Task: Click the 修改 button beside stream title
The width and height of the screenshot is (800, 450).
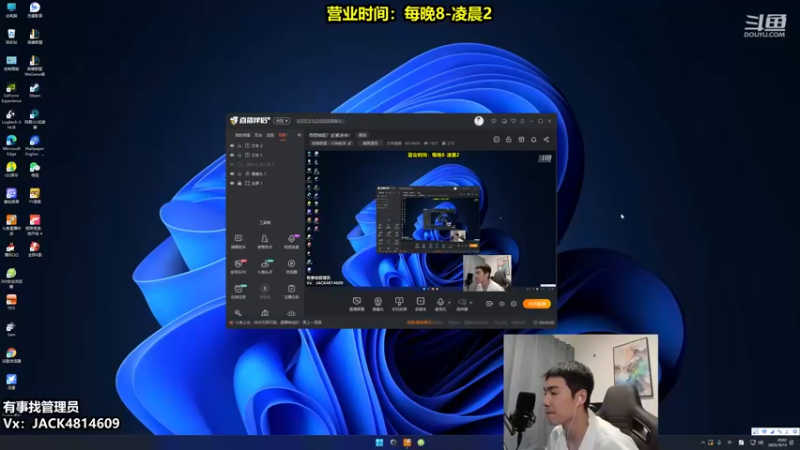Action: click(x=362, y=135)
